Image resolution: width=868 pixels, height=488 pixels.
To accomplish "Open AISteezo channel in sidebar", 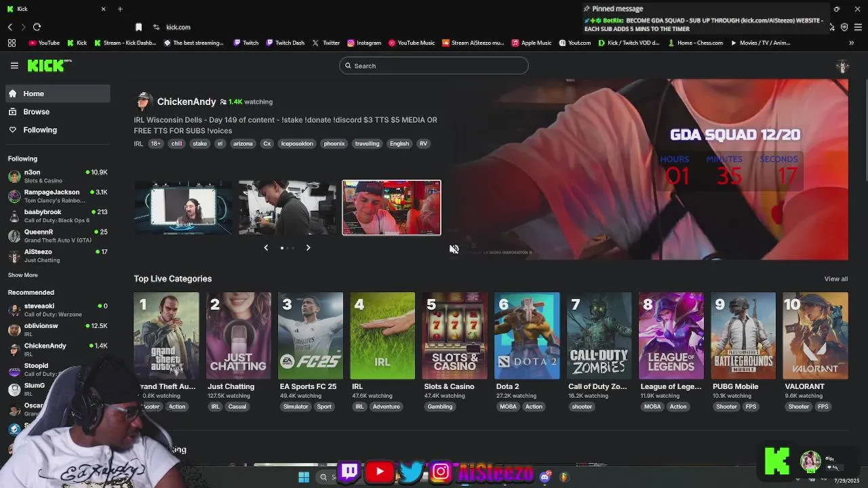I will click(x=58, y=256).
